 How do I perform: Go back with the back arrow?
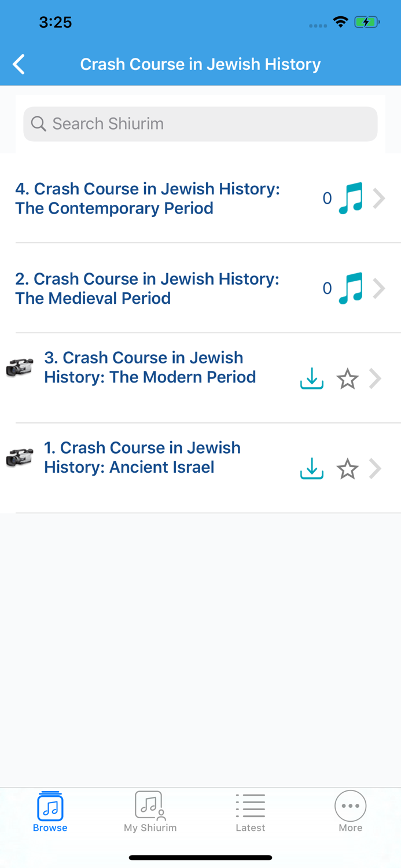click(18, 64)
